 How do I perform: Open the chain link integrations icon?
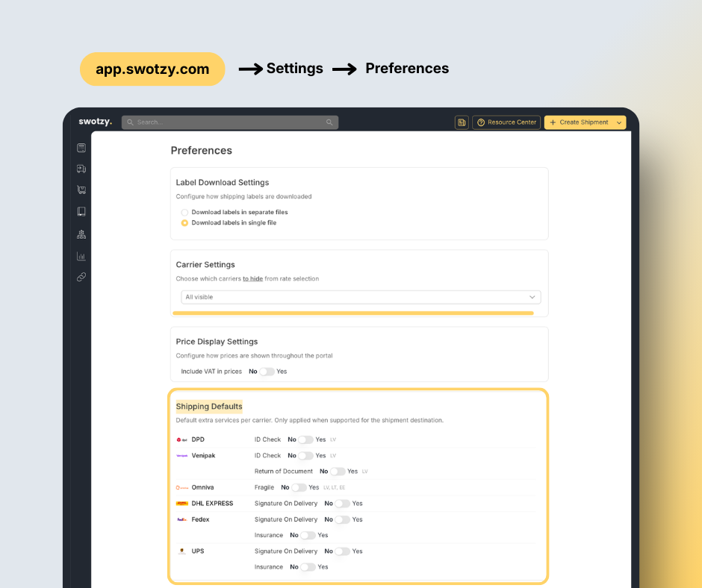pyautogui.click(x=81, y=277)
